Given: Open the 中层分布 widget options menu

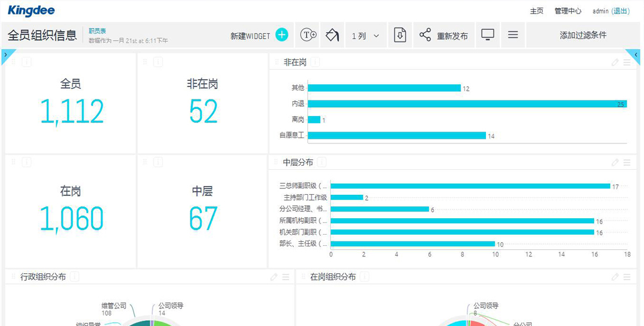Looking at the screenshot, I should pyautogui.click(x=627, y=163).
